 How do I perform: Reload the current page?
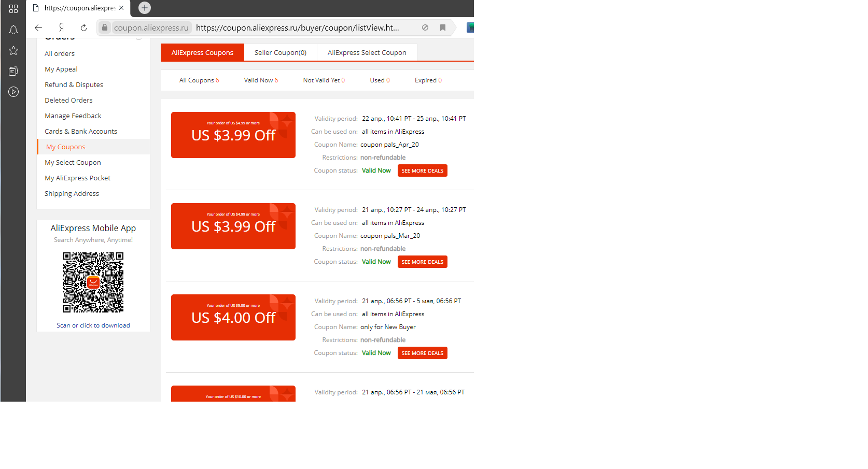click(x=83, y=27)
